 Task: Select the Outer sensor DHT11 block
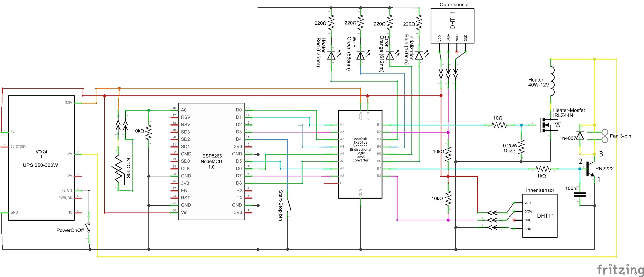pos(453,26)
